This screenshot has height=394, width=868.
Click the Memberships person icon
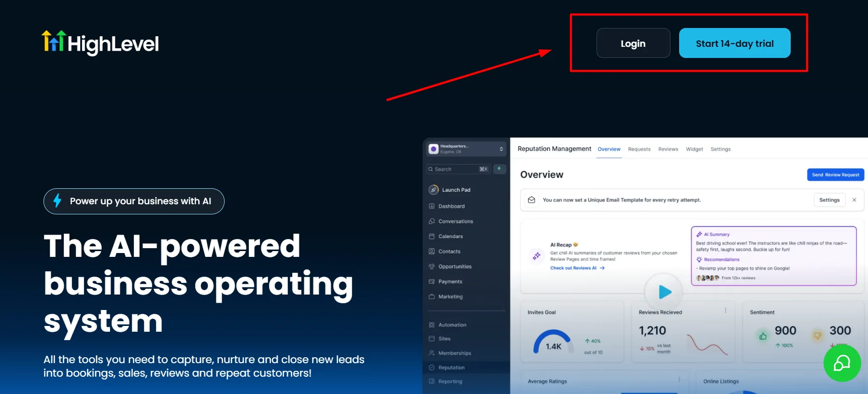coord(432,353)
